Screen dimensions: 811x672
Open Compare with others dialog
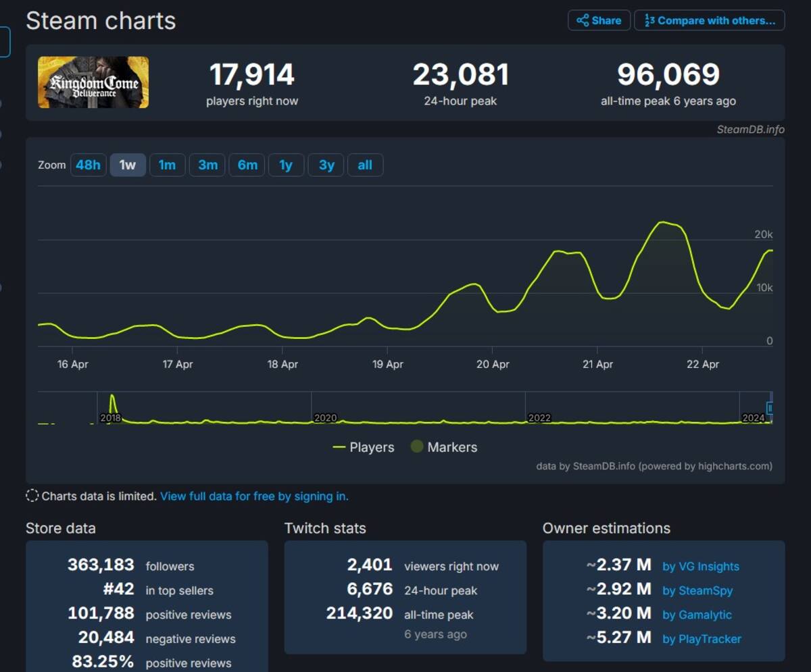[x=709, y=20]
